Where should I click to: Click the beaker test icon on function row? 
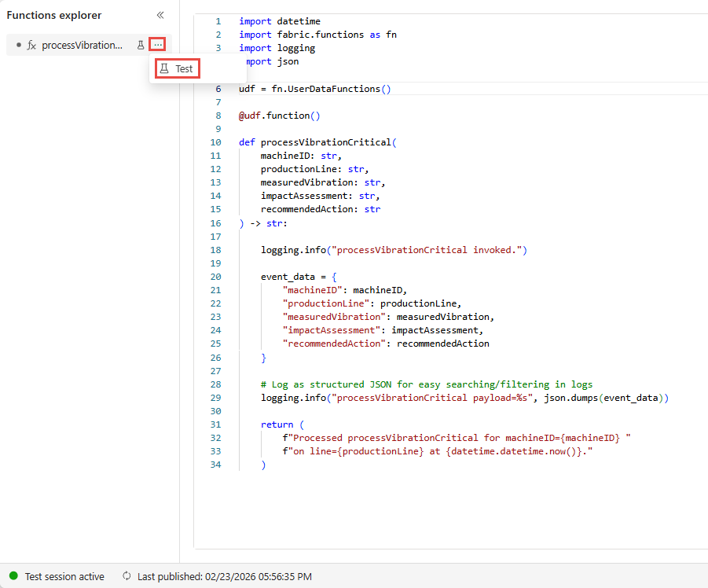pos(141,46)
